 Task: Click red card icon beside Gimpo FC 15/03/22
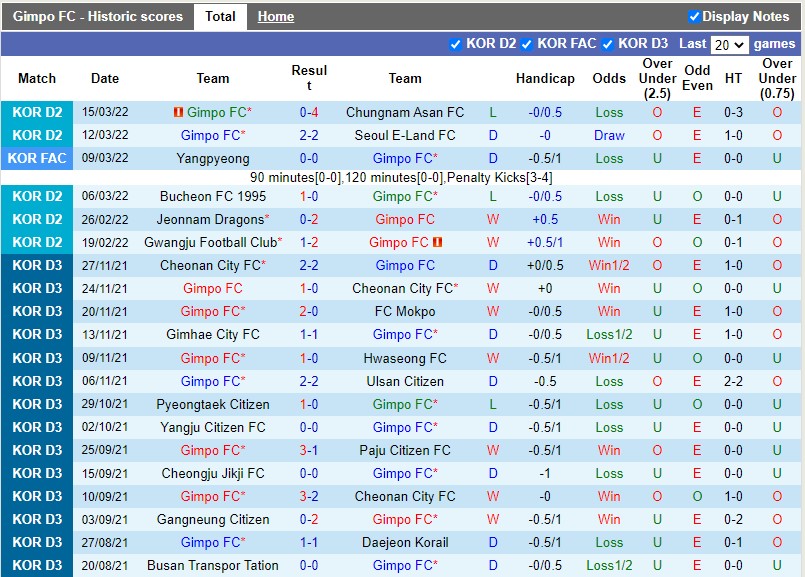[x=178, y=112]
